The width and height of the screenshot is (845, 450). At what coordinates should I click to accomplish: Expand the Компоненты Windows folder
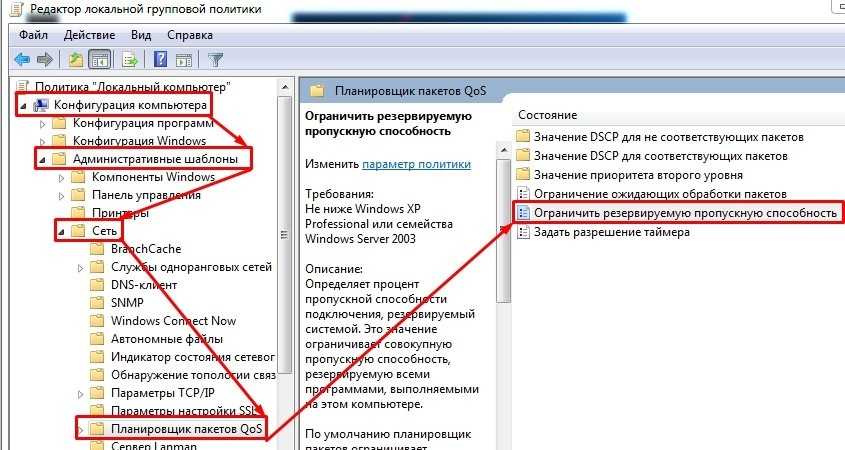[x=60, y=177]
